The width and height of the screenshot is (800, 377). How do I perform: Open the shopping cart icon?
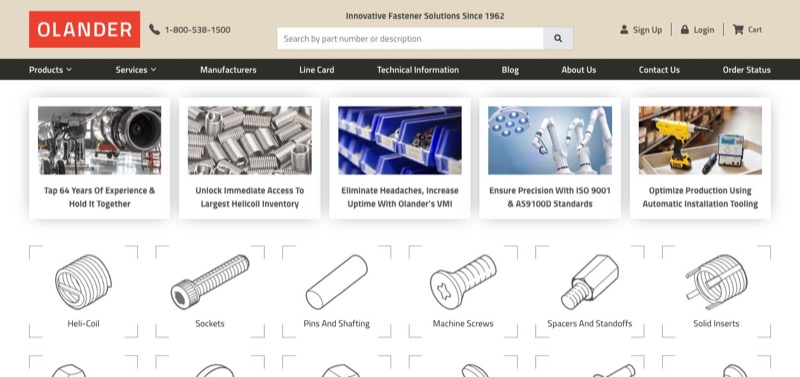[738, 30]
